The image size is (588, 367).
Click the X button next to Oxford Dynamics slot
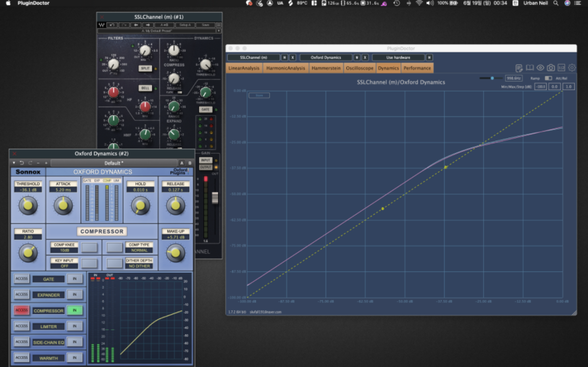[365, 57]
